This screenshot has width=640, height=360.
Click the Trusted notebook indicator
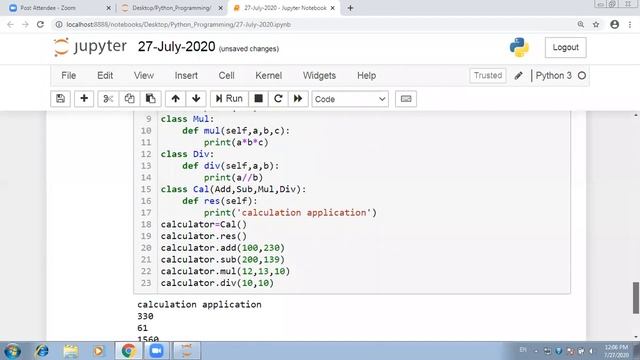coord(488,76)
